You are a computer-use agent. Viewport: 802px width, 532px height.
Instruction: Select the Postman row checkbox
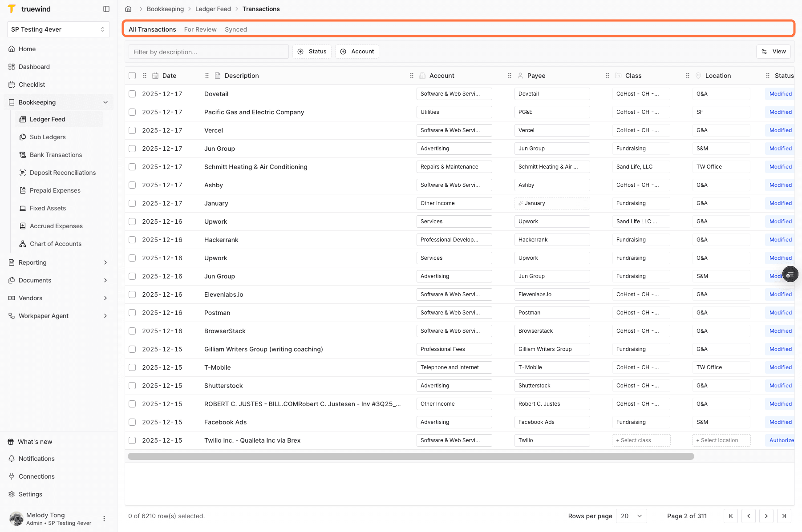tap(132, 313)
